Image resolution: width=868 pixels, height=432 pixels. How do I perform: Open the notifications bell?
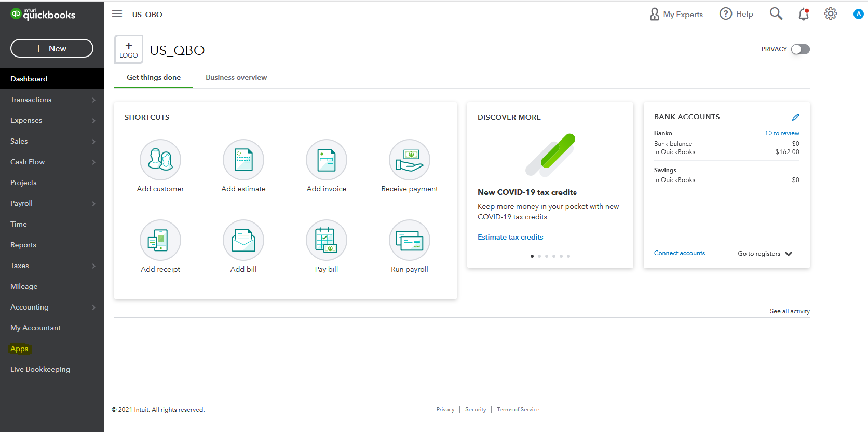pos(804,14)
